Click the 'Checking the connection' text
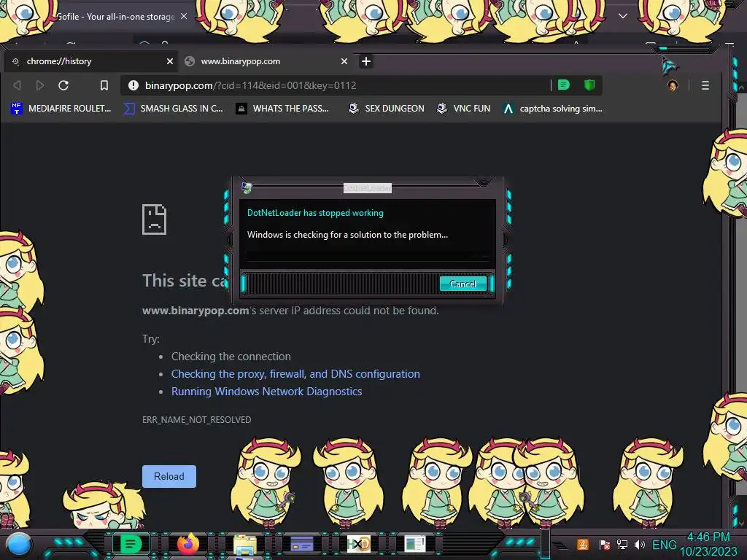This screenshot has width=747, height=560. pos(231,356)
